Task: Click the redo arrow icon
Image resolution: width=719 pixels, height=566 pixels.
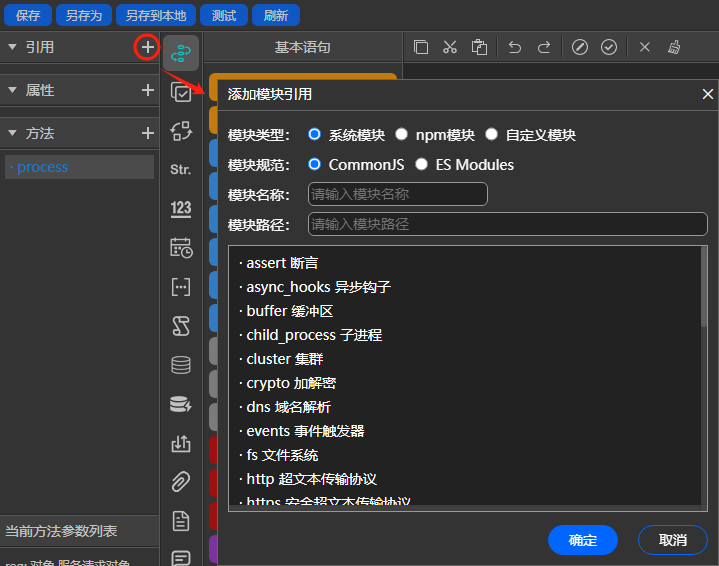Action: coord(544,47)
